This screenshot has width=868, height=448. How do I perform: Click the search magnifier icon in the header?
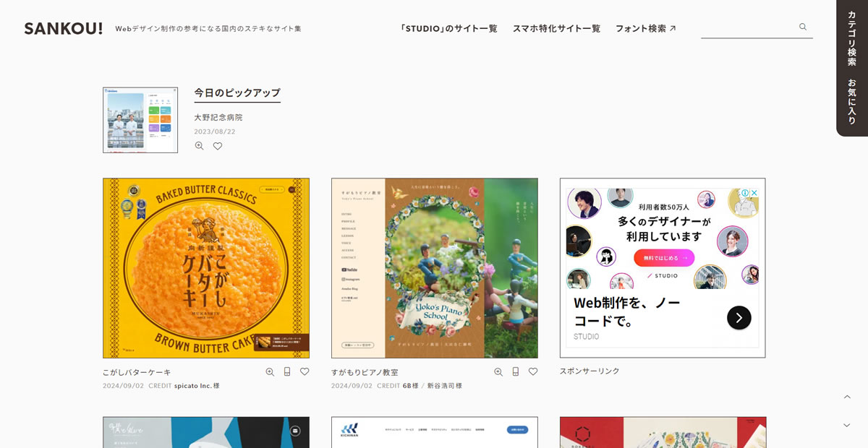point(803,27)
